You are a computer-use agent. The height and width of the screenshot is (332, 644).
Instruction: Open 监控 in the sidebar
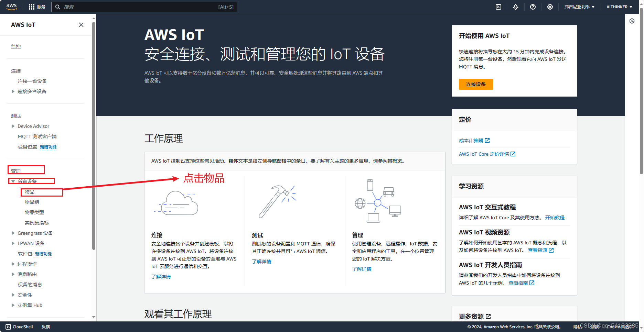click(16, 46)
